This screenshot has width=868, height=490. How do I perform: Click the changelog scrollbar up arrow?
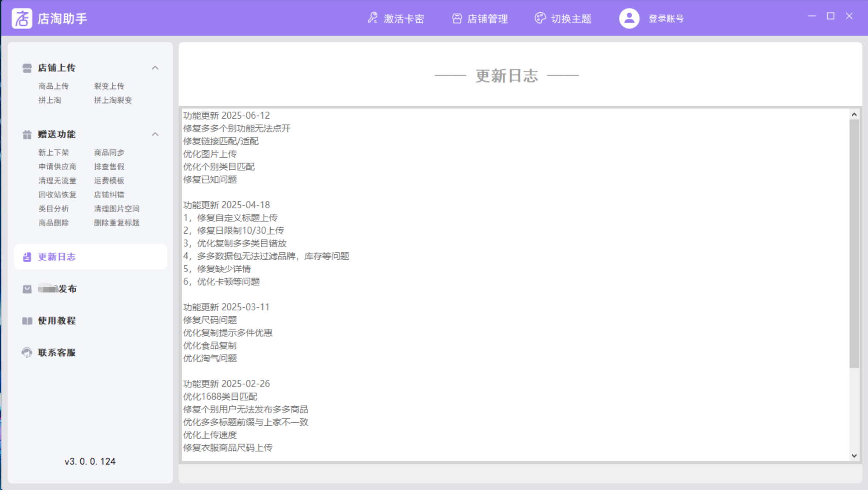click(854, 114)
